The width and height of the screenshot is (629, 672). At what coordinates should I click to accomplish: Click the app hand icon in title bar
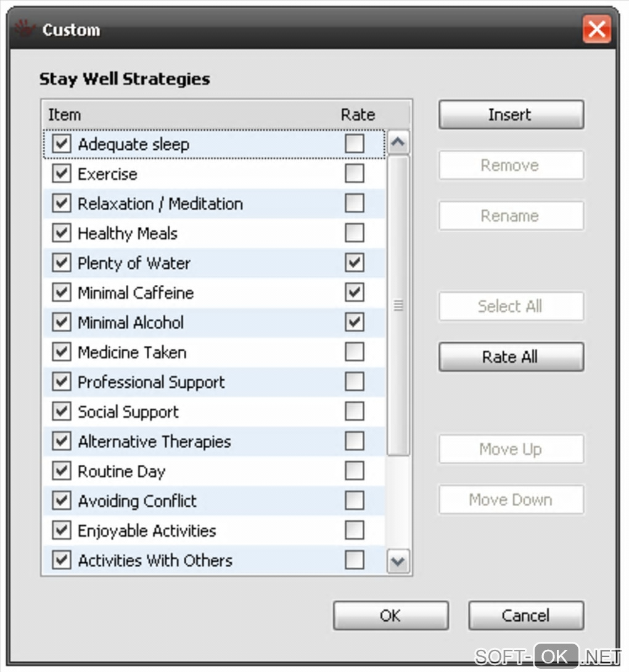pyautogui.click(x=25, y=28)
